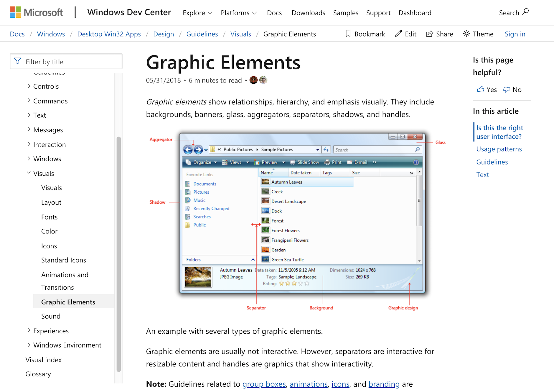Open the branding link
The image size is (554, 392).
click(x=384, y=384)
